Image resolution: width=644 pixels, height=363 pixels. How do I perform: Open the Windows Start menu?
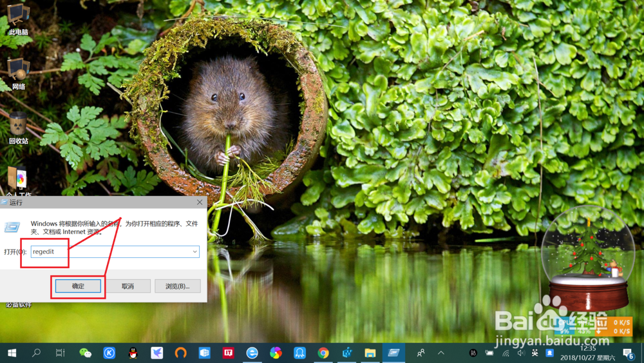[x=12, y=353]
